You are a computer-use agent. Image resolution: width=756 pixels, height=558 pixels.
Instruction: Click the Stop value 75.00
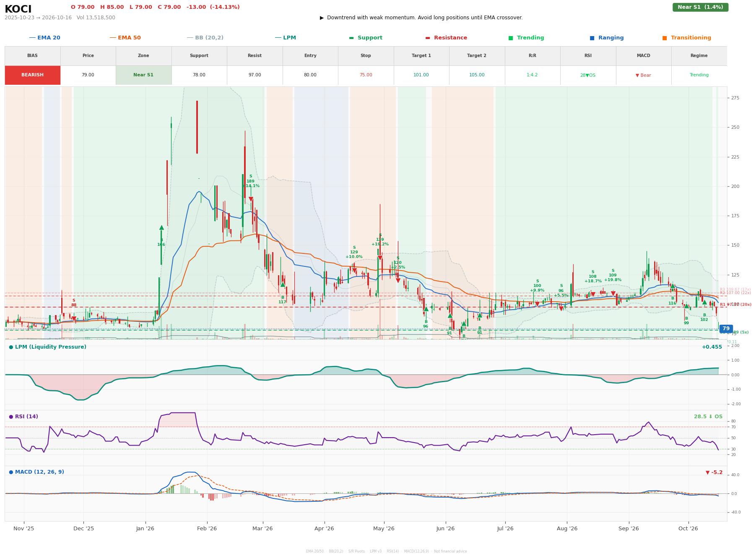click(x=366, y=75)
